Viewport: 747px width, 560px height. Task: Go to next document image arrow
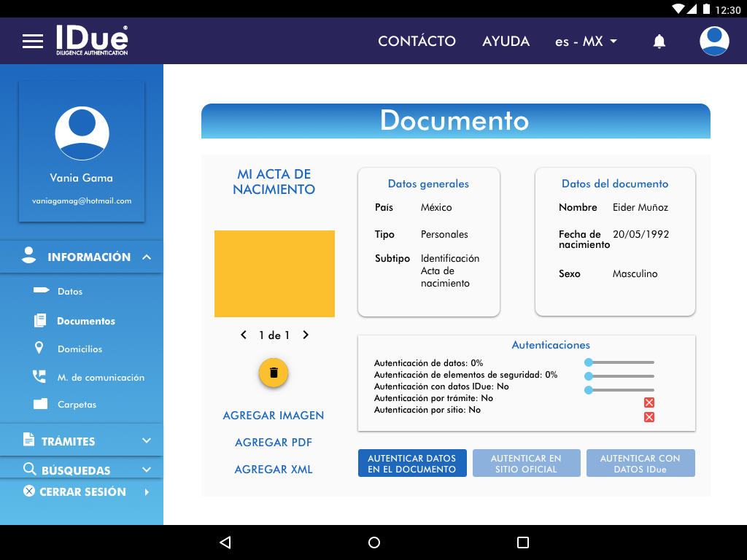(x=306, y=335)
